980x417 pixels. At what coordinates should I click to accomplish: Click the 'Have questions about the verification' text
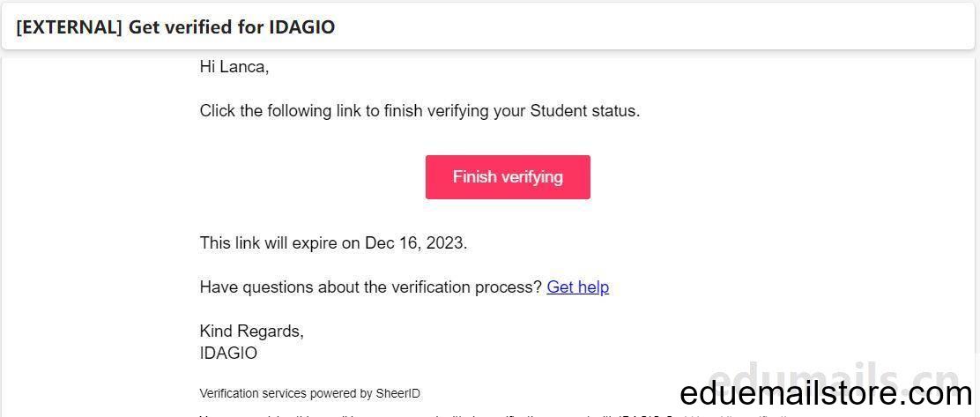tap(371, 287)
